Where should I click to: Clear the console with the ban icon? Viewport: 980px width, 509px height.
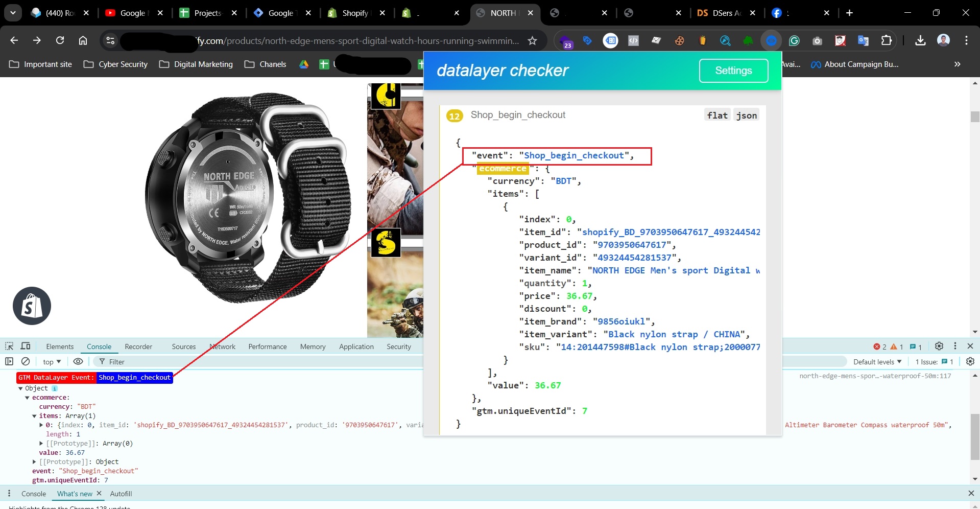26,361
